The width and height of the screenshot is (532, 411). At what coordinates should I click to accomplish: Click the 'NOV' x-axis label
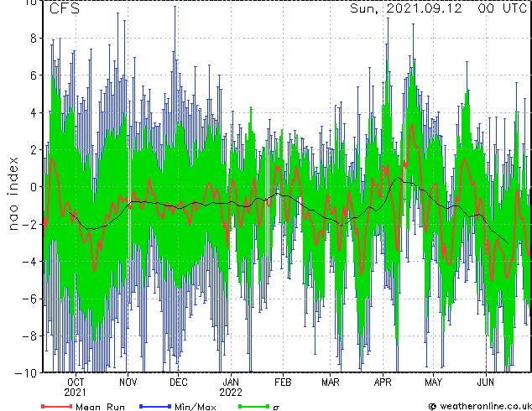tap(128, 382)
